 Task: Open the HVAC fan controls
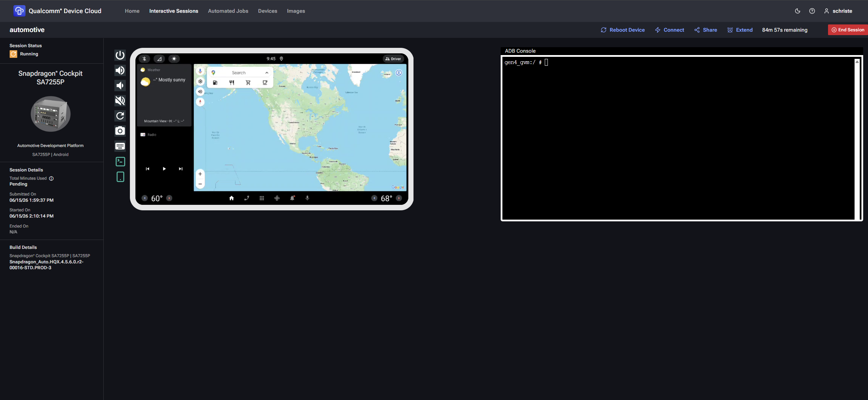click(277, 198)
